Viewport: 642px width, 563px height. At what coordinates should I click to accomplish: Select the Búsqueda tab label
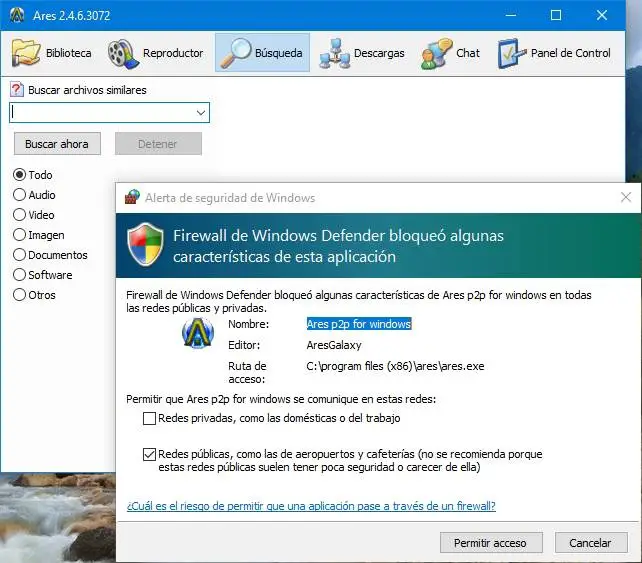(278, 53)
